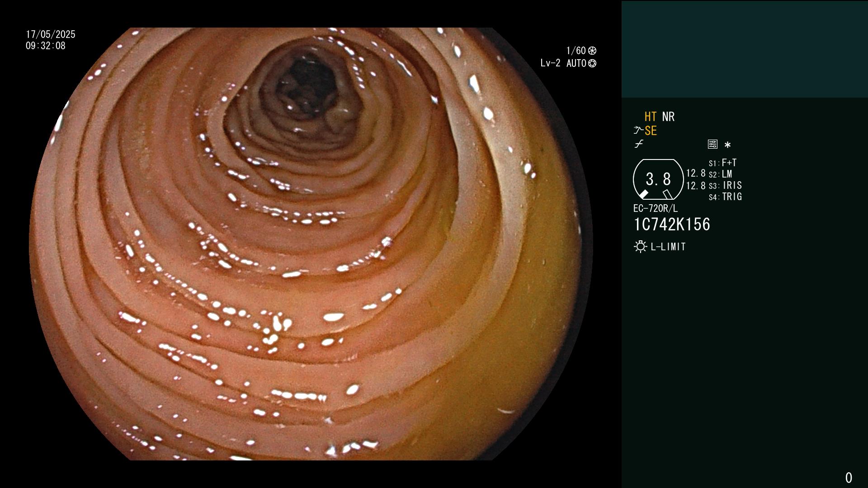Click the S3 IRIS switch assignment

(x=726, y=185)
